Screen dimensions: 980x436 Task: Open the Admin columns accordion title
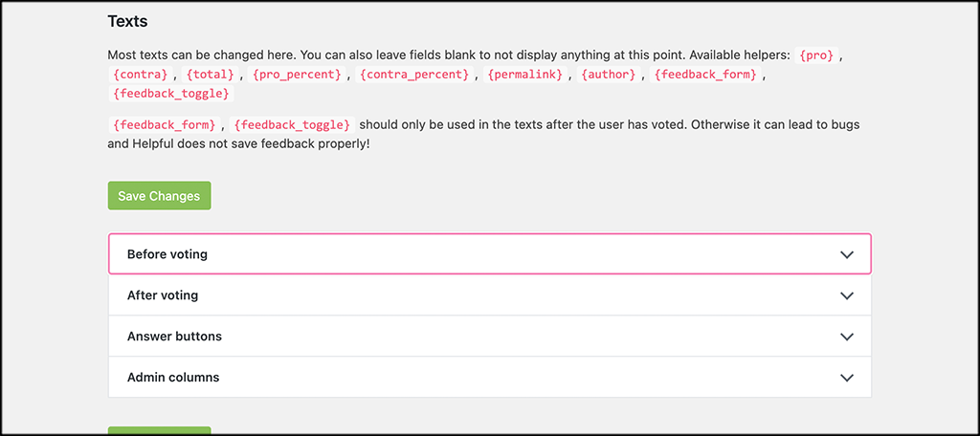173,378
